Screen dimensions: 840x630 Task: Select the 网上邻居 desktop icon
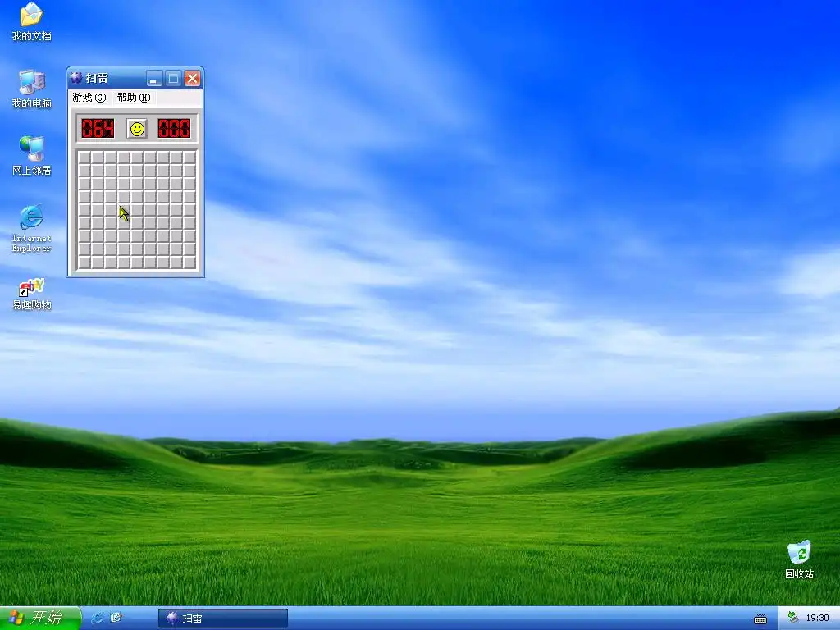[32, 157]
